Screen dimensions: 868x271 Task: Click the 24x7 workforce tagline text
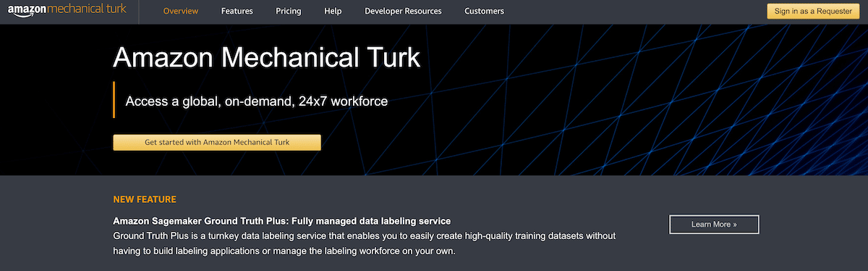(x=257, y=101)
